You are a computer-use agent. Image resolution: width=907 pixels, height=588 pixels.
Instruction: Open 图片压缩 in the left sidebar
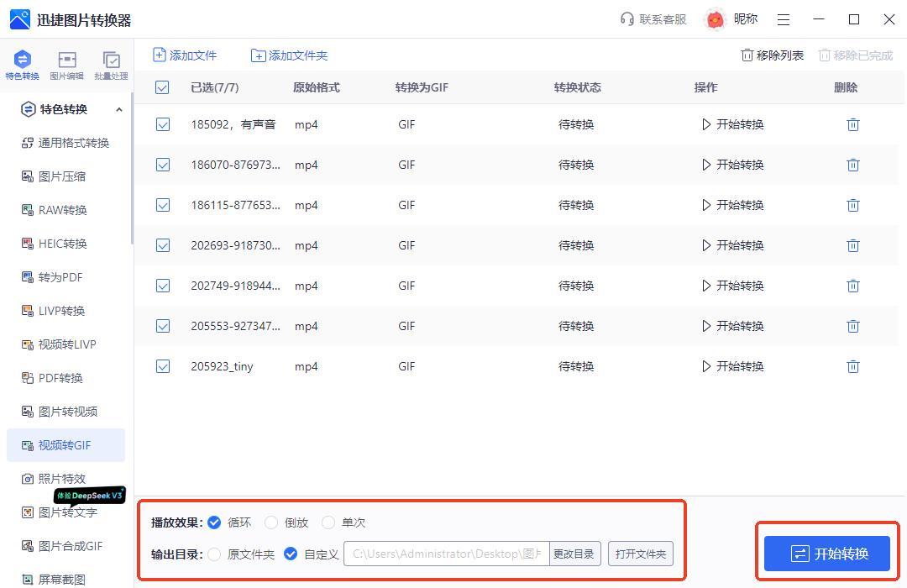(x=61, y=176)
